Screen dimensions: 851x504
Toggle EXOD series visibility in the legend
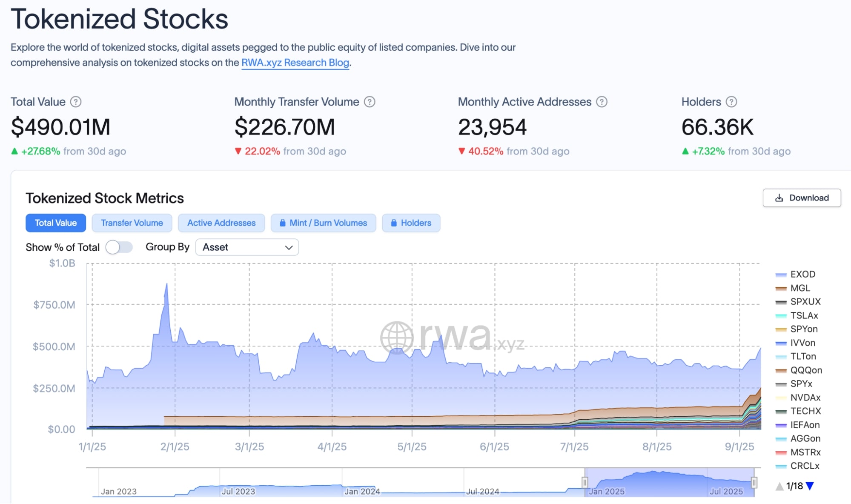[x=802, y=275]
